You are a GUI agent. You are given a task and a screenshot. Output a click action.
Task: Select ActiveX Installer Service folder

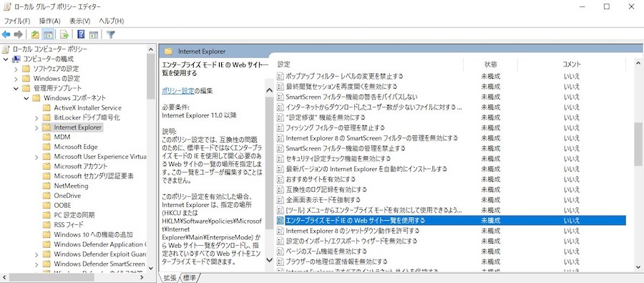click(87, 107)
